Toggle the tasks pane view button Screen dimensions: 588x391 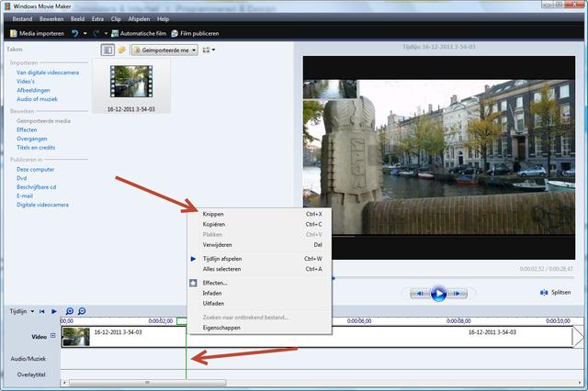click(x=107, y=50)
